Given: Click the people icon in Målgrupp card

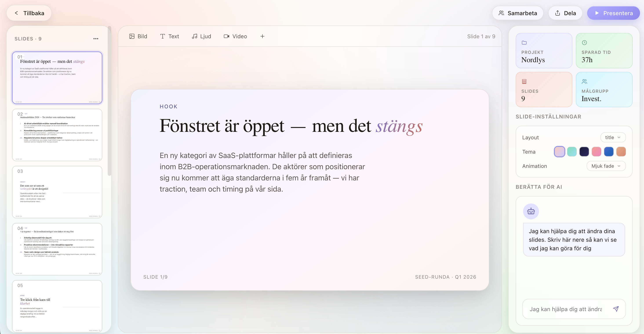Looking at the screenshot, I should (584, 82).
